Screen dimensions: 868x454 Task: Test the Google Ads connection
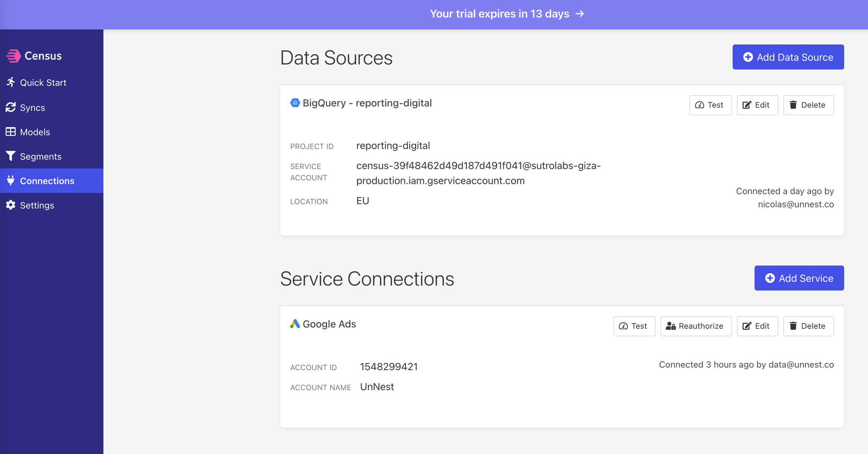coord(634,326)
